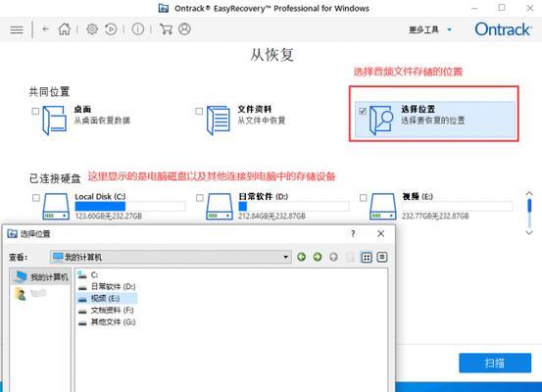Screen dimensions: 542x392
Task: Open settings gear in toolbar
Action: [92, 29]
